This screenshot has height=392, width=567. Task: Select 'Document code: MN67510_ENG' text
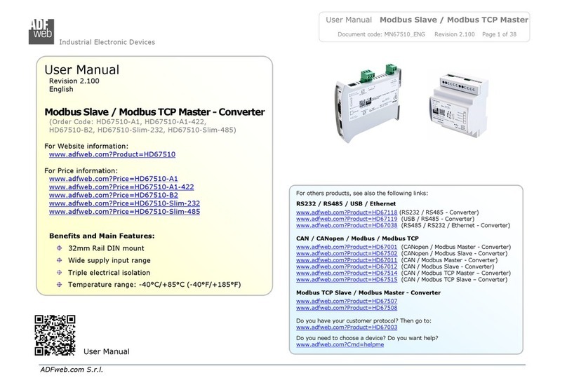(381, 34)
